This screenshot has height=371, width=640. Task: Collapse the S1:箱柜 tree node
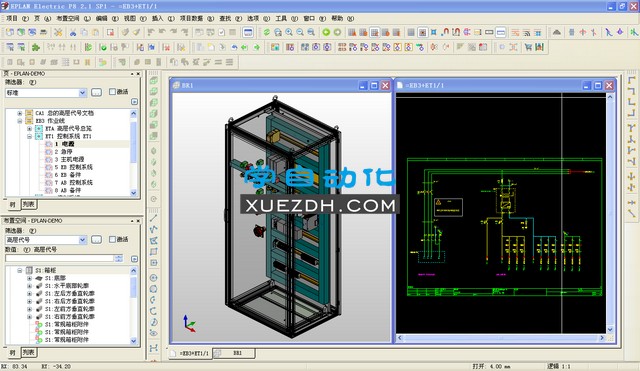[20, 270]
